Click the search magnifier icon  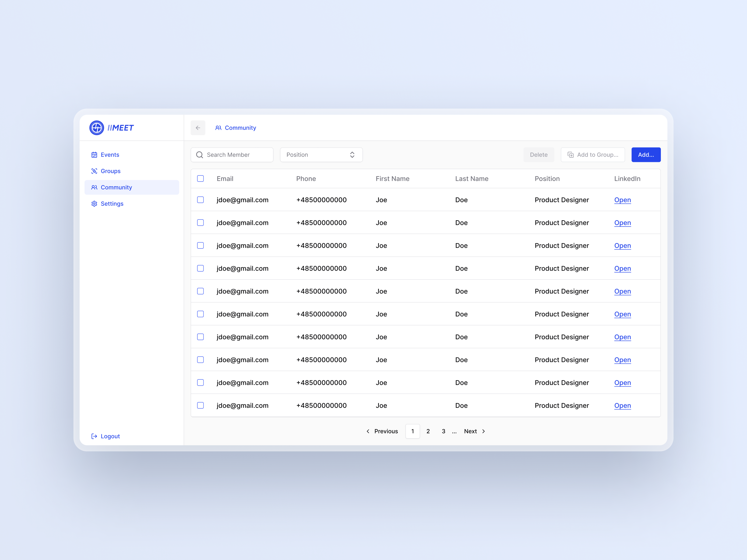click(200, 155)
